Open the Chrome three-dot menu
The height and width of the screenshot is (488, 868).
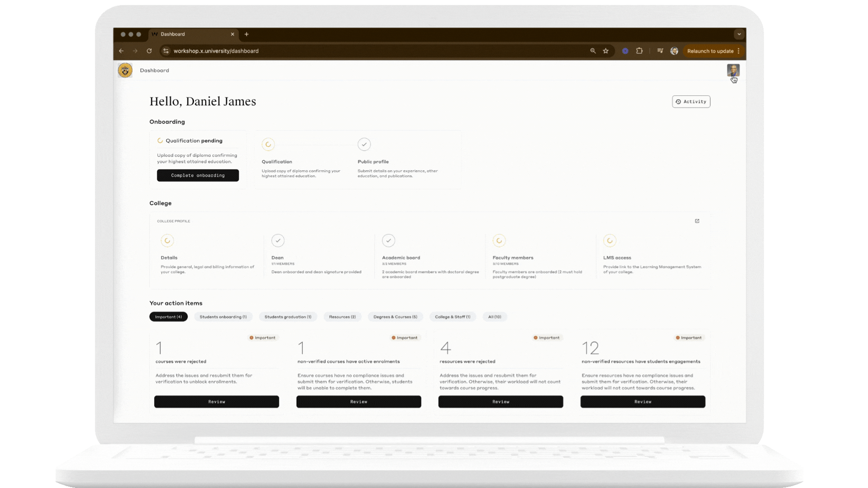click(739, 51)
